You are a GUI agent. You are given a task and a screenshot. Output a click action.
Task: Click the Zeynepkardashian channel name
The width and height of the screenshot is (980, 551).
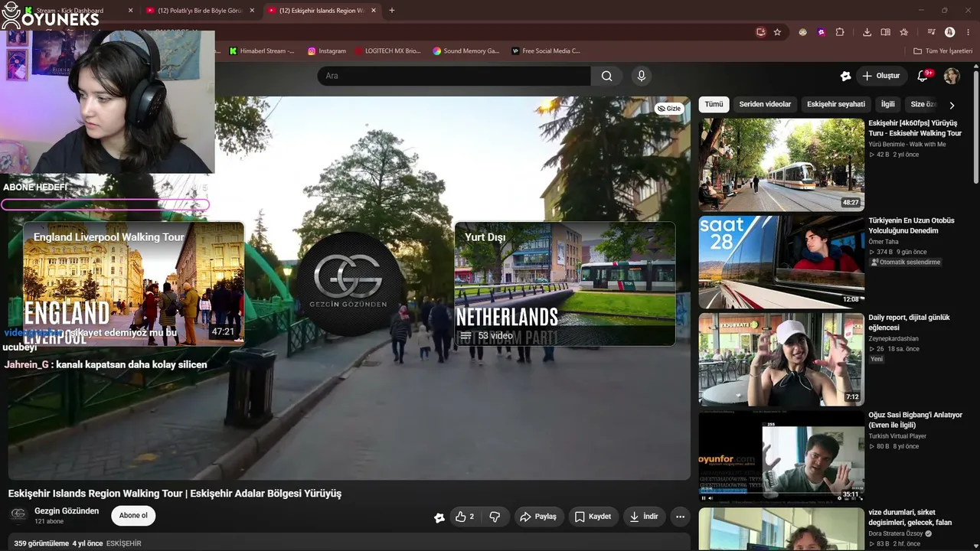tap(893, 339)
